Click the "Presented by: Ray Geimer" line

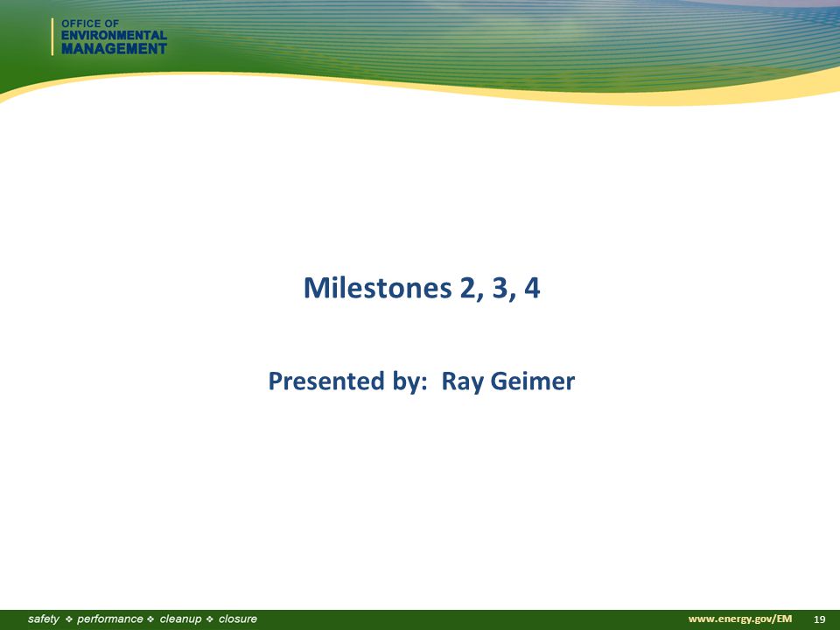[421, 381]
